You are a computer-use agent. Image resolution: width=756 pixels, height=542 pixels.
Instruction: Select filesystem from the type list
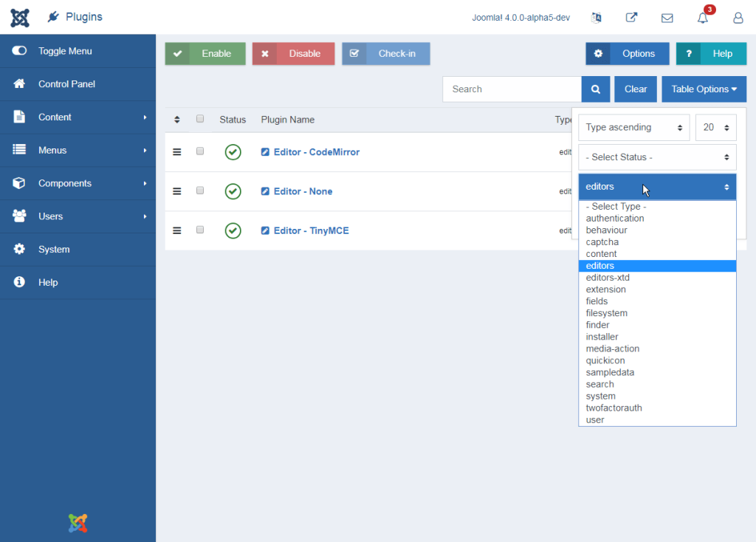[x=657, y=313]
